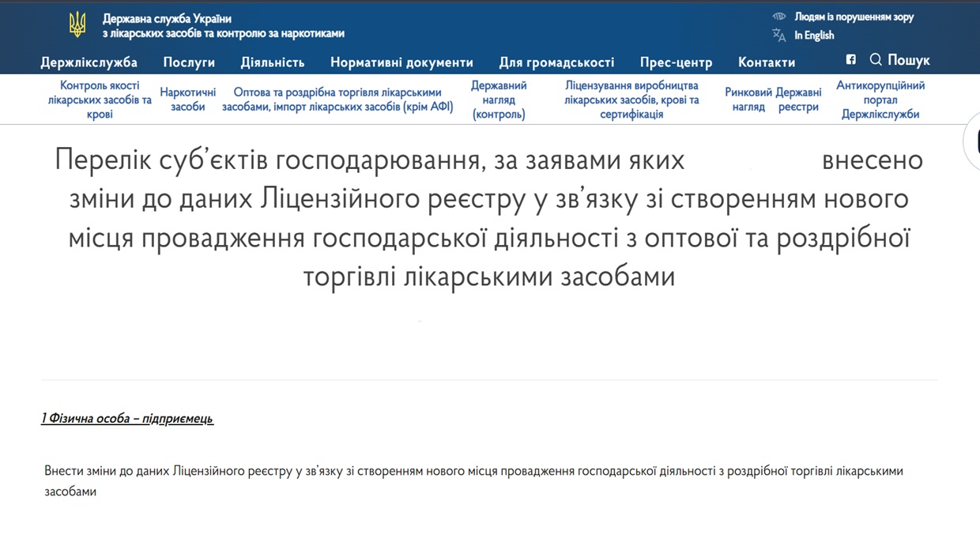Switch site to In English

pos(814,36)
